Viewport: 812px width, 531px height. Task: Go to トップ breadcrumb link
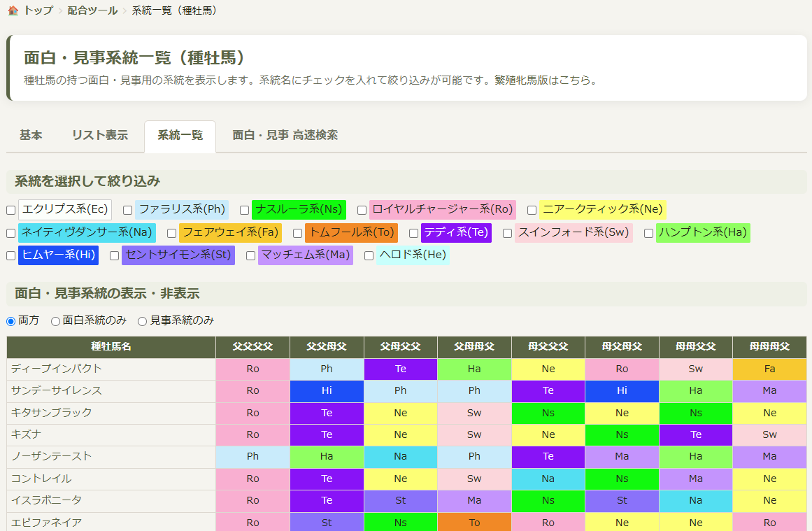(x=38, y=10)
